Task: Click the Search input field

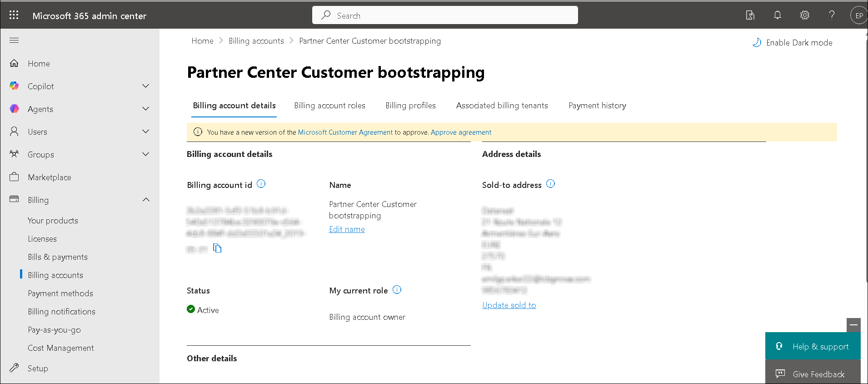Action: [445, 15]
